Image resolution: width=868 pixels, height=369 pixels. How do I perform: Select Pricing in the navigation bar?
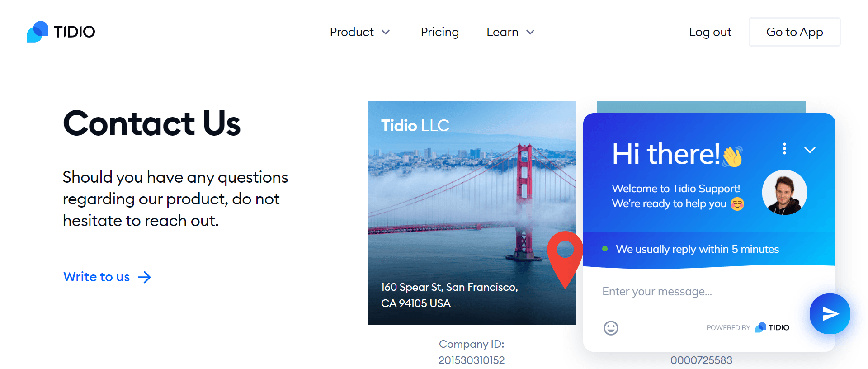(x=439, y=32)
